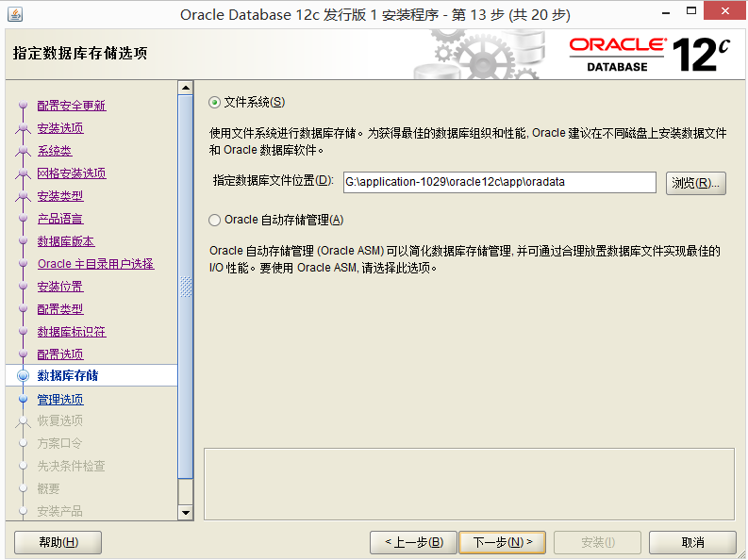Image resolution: width=748 pixels, height=560 pixels.
Task: Click the empty message area at bottom
Action: pos(469,484)
